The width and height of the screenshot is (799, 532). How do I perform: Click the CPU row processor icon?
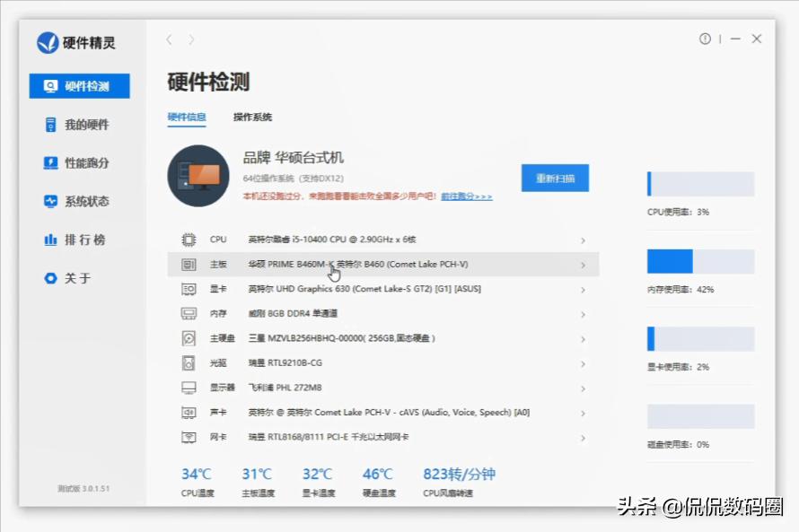click(187, 240)
